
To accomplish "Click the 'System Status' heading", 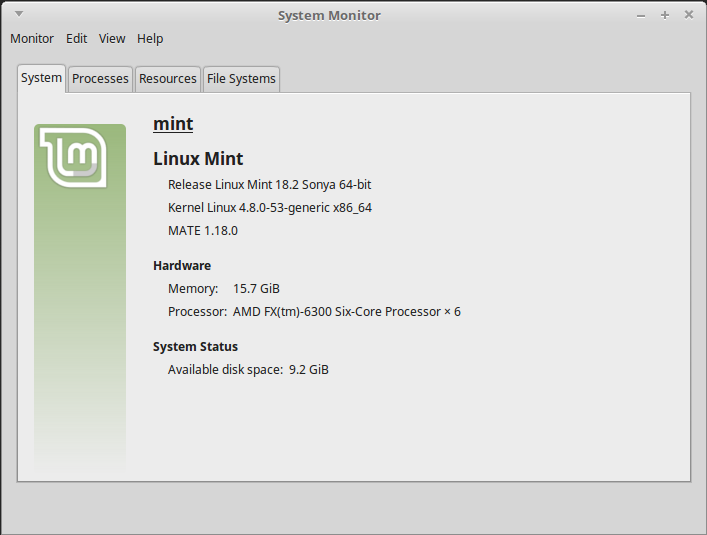I will 195,347.
